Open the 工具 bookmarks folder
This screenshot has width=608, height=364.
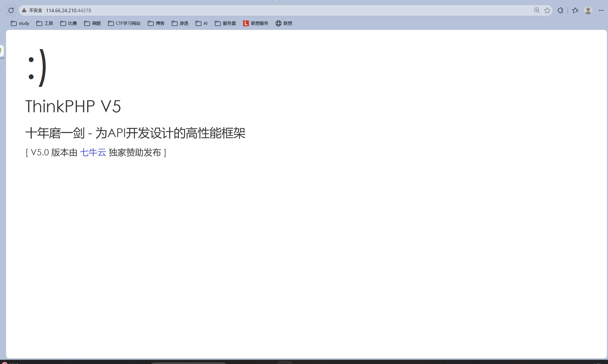(x=45, y=23)
